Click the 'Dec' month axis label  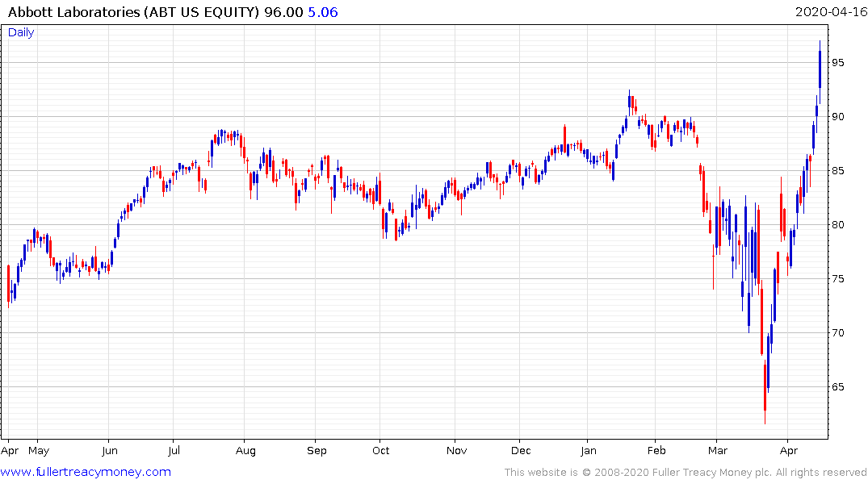click(521, 451)
